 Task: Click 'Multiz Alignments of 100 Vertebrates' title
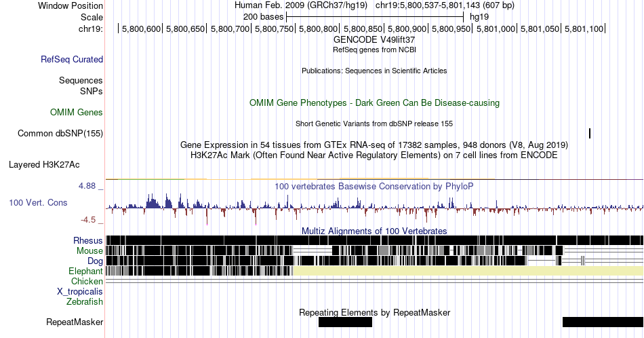tap(374, 231)
